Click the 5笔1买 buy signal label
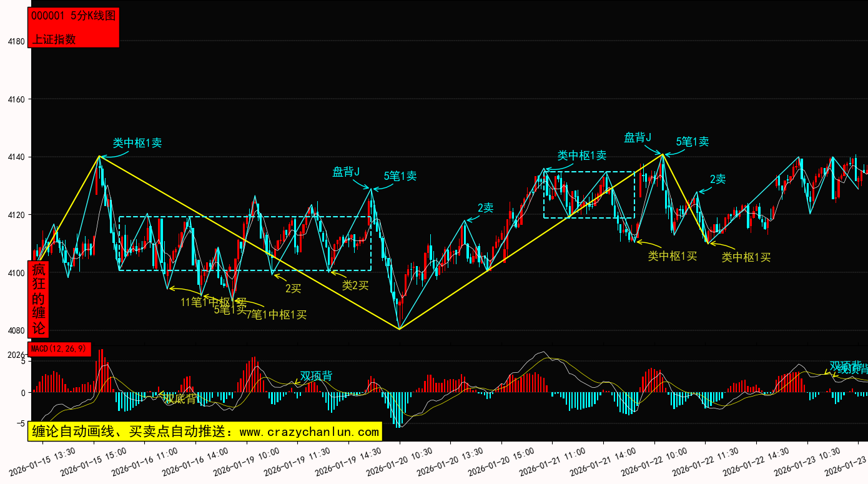The width and height of the screenshot is (868, 484). [230, 309]
